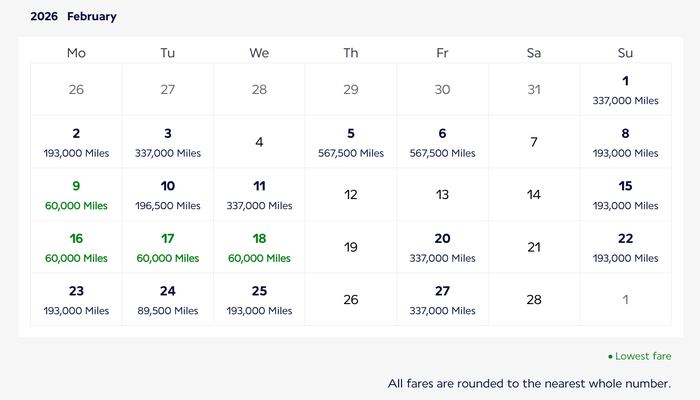Select February 22 with 193,000 Miles

coord(625,247)
